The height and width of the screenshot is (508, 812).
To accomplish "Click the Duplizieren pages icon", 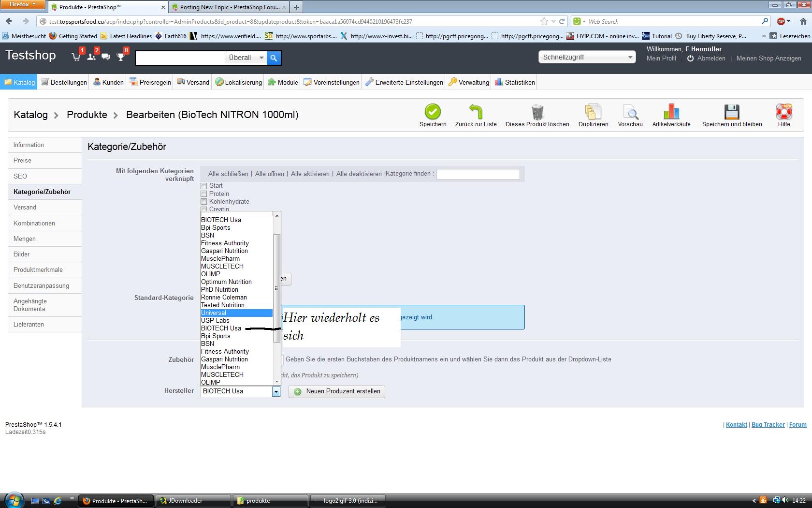I will [593, 112].
